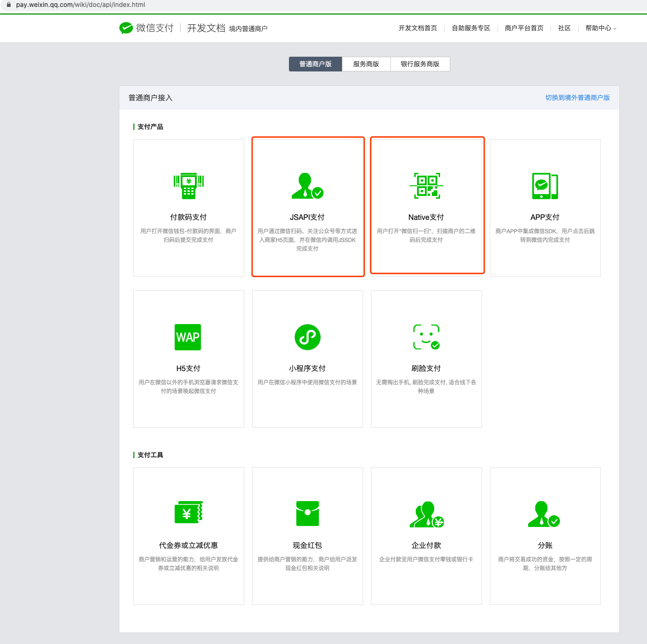Click the 刷脸支付 description text

point(426,387)
